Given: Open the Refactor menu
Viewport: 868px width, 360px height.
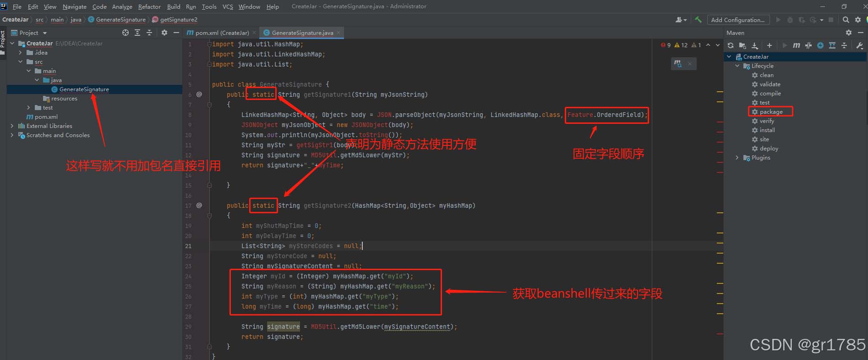Looking at the screenshot, I should [149, 6].
